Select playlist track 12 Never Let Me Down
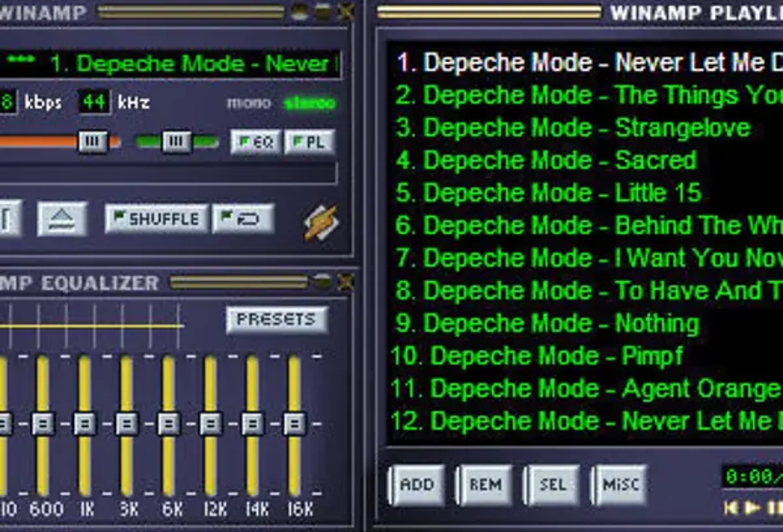This screenshot has height=532, width=783. coord(586,422)
